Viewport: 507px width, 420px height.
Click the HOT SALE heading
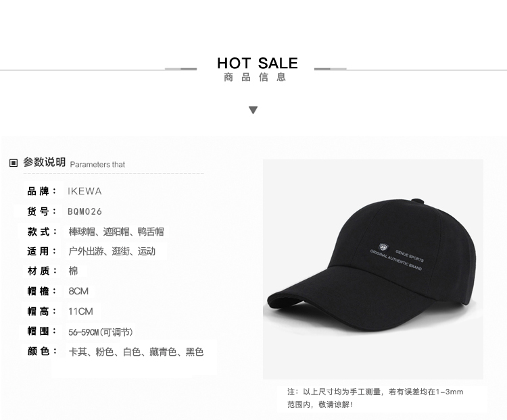pyautogui.click(x=258, y=63)
